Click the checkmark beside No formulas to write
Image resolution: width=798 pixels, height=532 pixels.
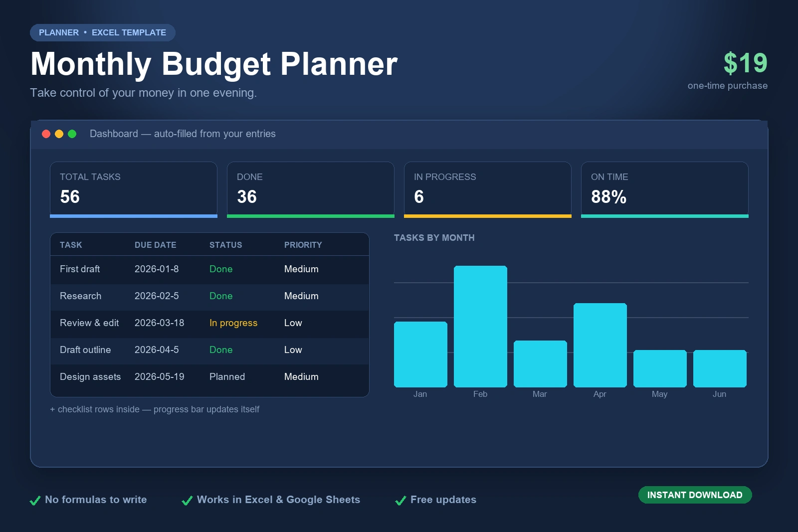coord(35,501)
